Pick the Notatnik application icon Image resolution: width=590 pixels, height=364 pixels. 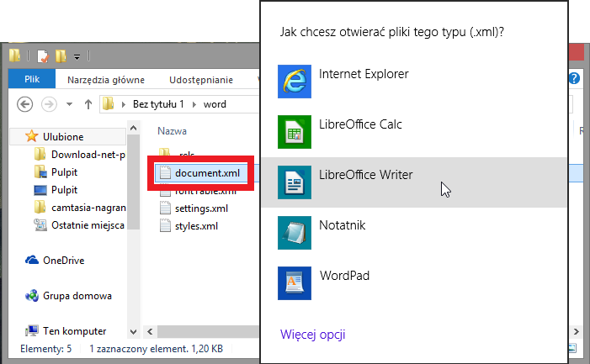coord(295,233)
